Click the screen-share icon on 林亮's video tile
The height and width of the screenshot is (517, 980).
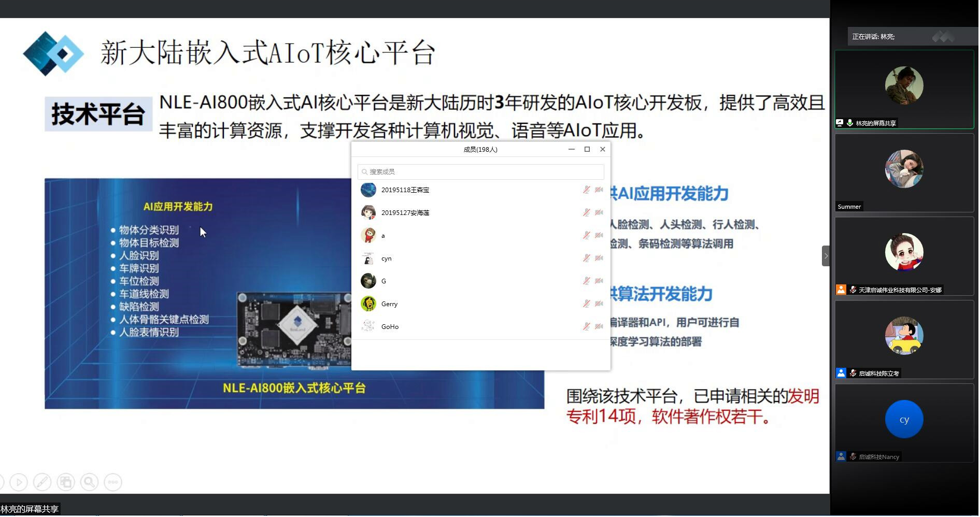click(840, 123)
